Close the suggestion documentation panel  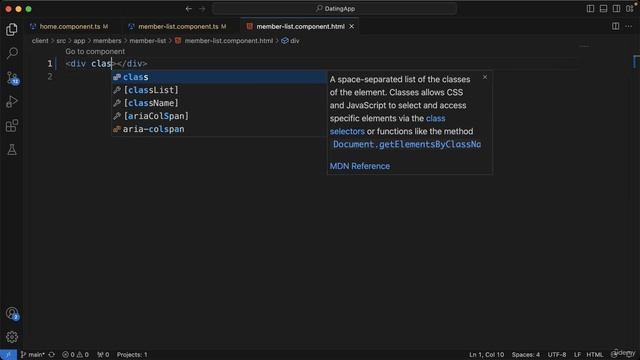[484, 77]
